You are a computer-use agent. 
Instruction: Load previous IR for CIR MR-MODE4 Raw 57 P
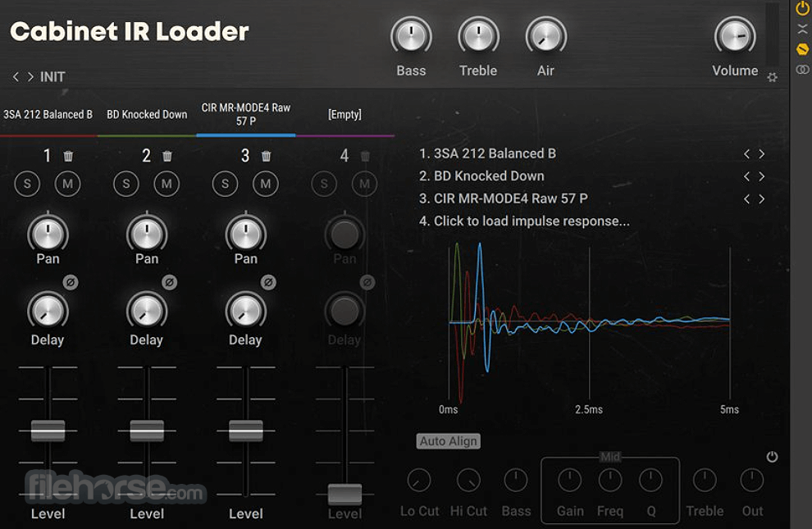coord(746,198)
